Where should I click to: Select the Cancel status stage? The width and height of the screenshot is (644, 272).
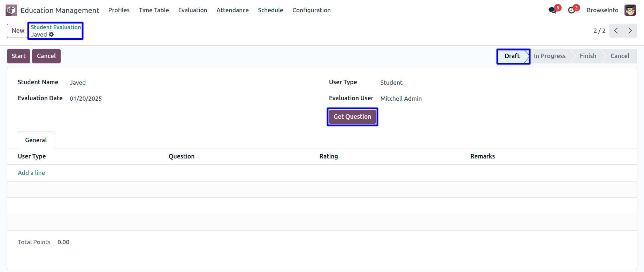click(620, 56)
